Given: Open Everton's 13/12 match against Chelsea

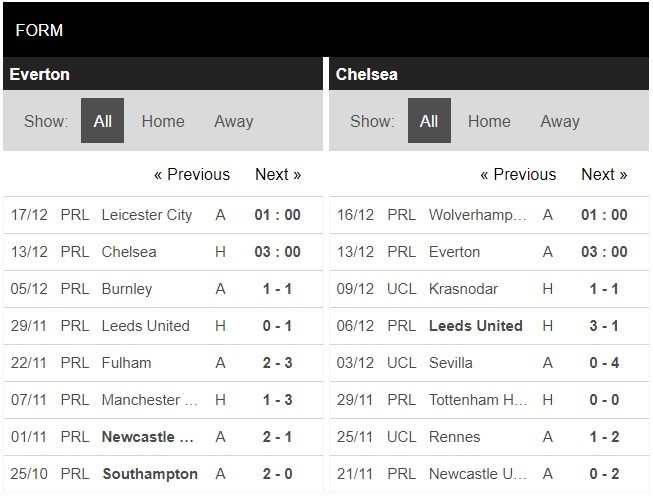Looking at the screenshot, I should pos(129,252).
